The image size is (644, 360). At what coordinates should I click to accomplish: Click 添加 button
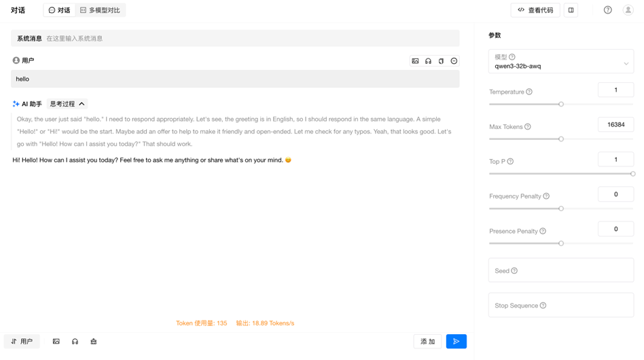coord(427,342)
